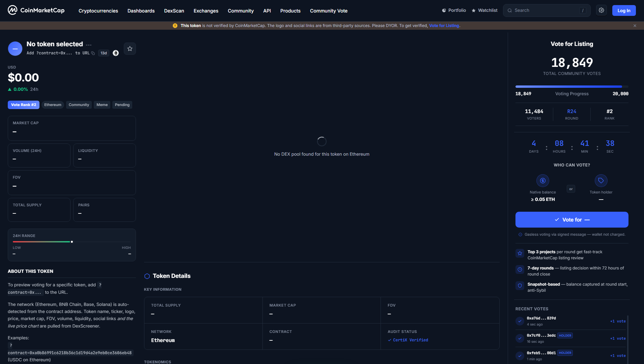Open the Exchanges menu
The width and height of the screenshot is (644, 364).
click(x=206, y=11)
